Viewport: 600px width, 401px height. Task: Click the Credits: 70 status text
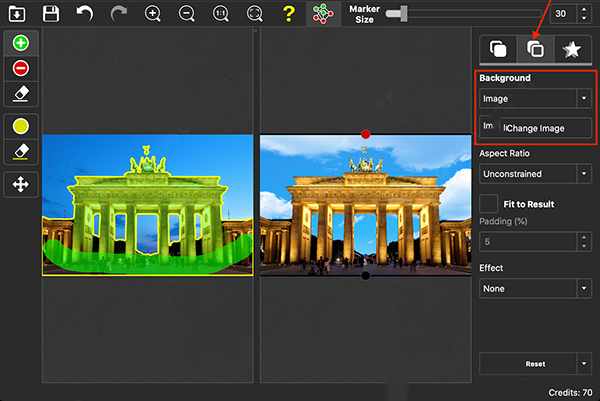point(570,393)
